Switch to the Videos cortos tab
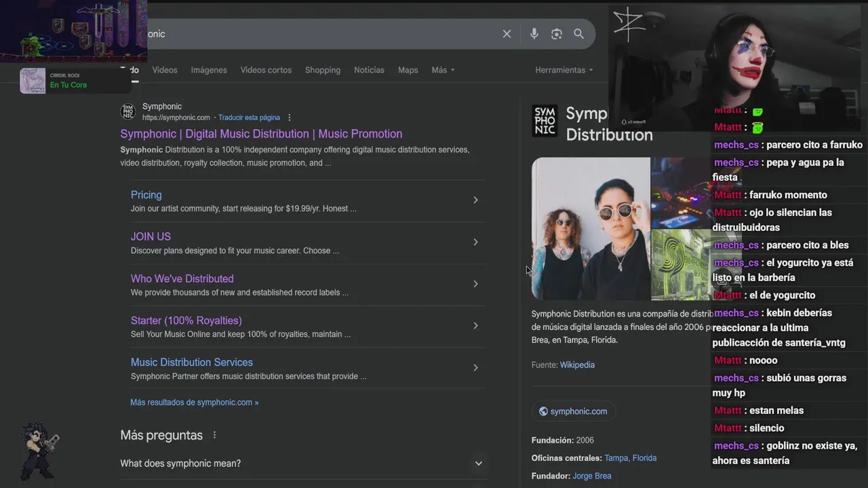Image resolution: width=868 pixels, height=488 pixels. (x=266, y=70)
